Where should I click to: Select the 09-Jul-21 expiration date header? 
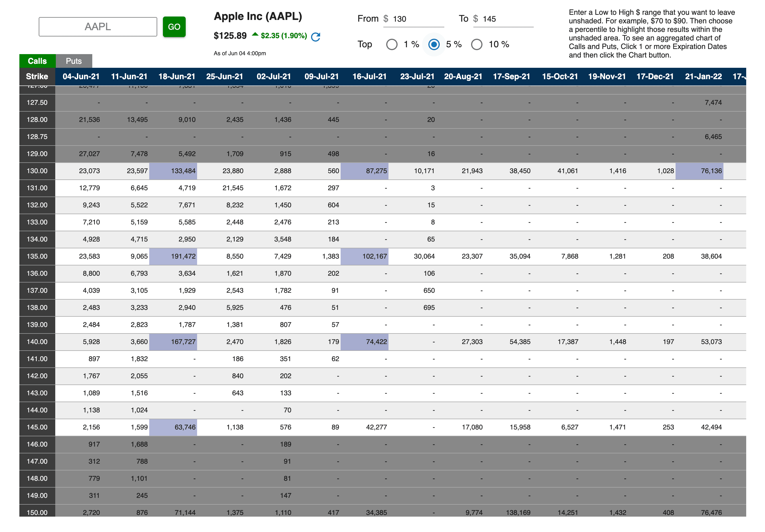coord(322,76)
